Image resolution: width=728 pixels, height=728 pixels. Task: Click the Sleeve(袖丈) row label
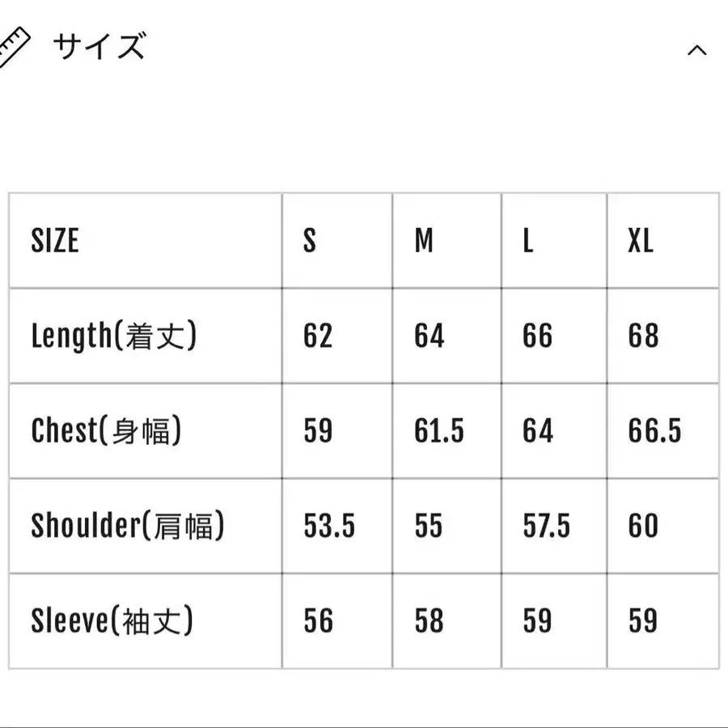[111, 621]
